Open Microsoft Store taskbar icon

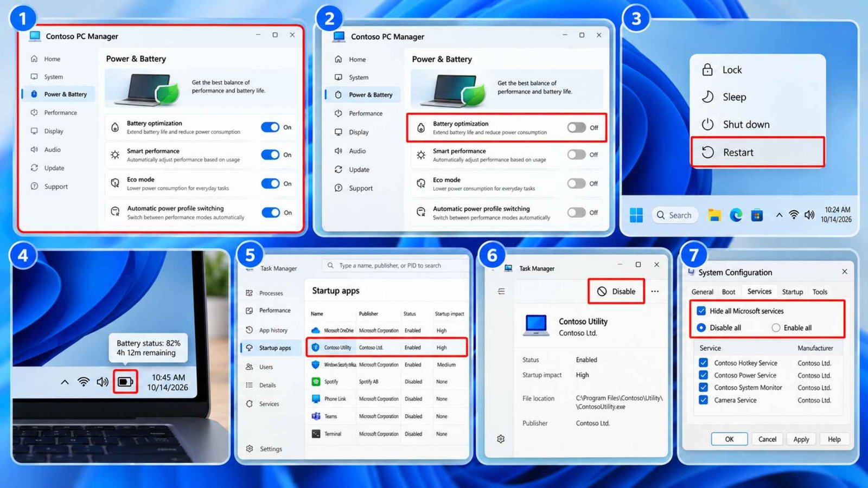pyautogui.click(x=757, y=215)
